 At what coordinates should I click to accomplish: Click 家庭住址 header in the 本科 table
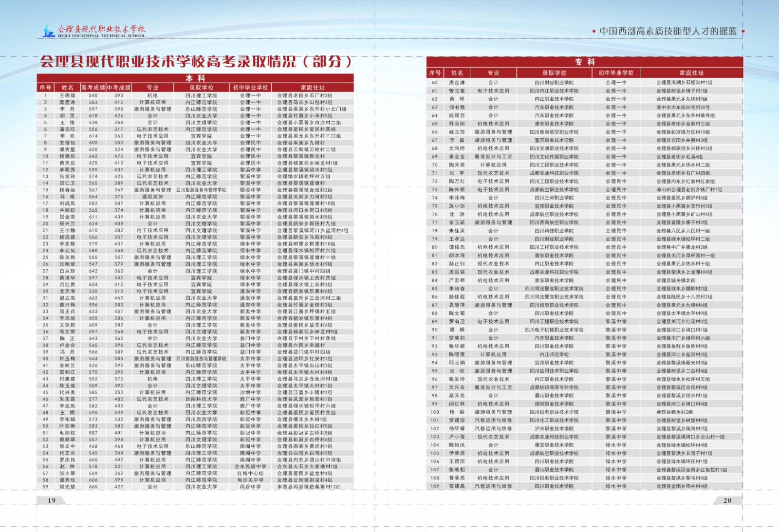tap(313, 88)
